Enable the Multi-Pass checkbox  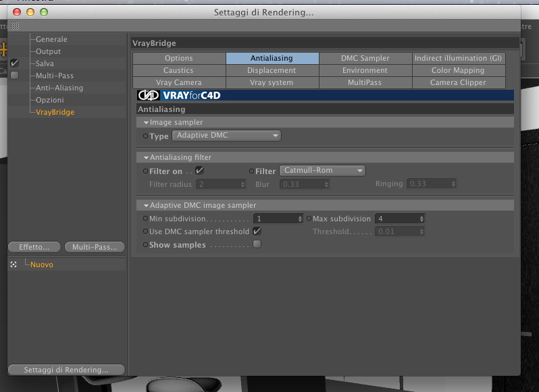[x=14, y=75]
